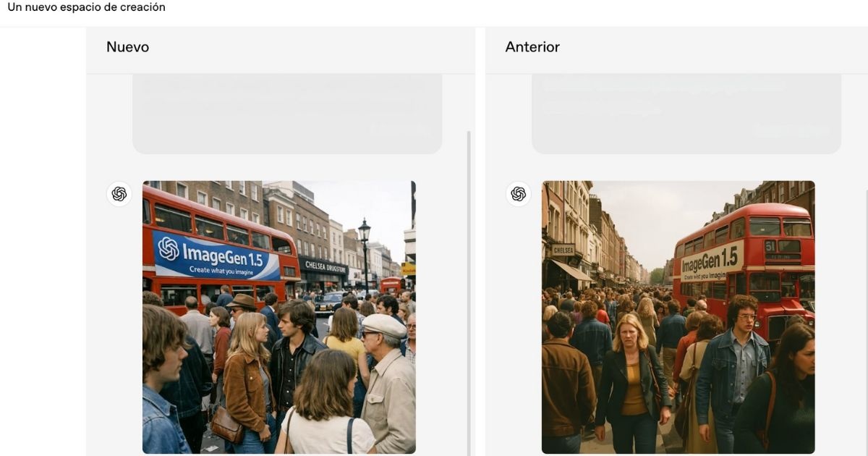Select the "Anterior" panel heading
Image resolution: width=868 pixels, height=456 pixels.
click(532, 47)
